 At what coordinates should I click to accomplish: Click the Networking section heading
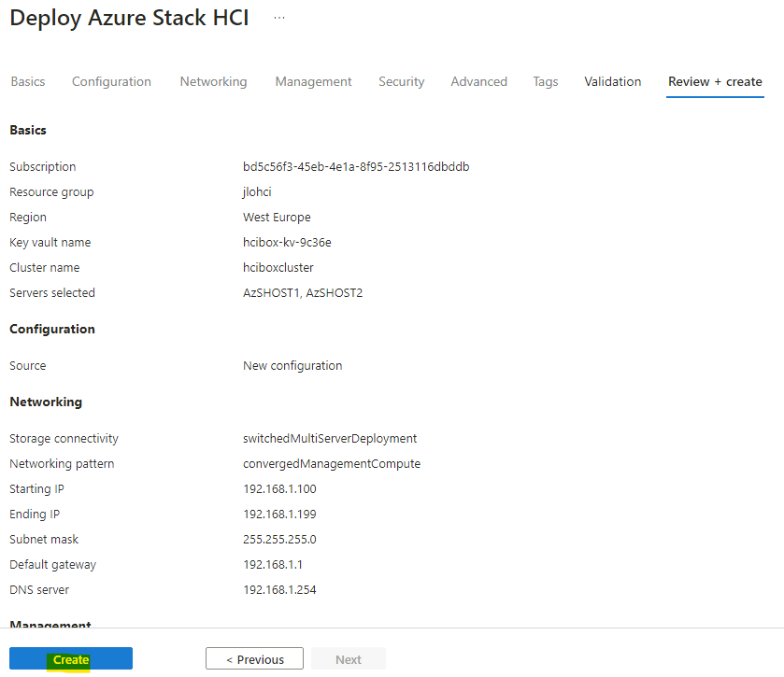(x=46, y=402)
